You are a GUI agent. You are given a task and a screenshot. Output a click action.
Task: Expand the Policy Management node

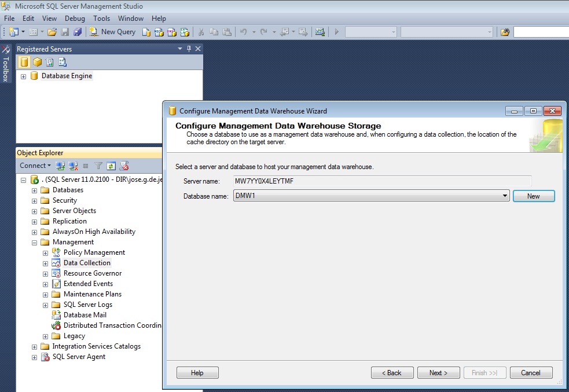(x=45, y=254)
